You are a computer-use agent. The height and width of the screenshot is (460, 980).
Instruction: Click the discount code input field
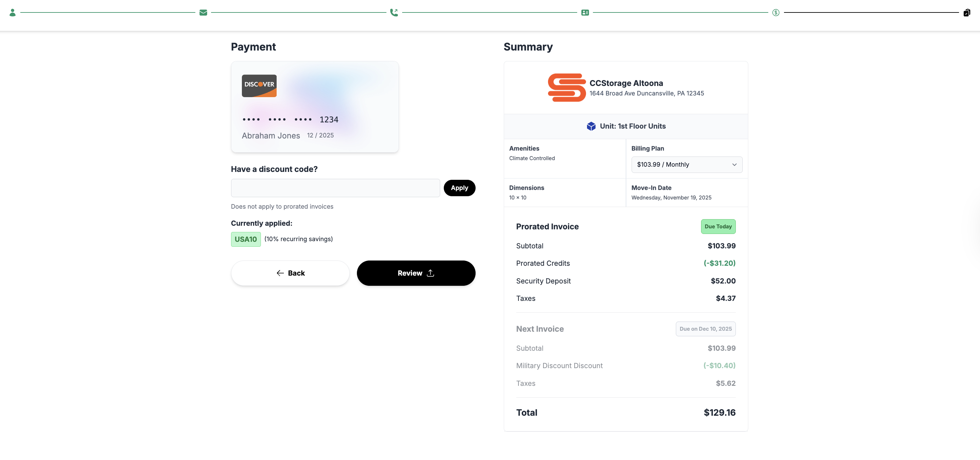[x=335, y=188]
